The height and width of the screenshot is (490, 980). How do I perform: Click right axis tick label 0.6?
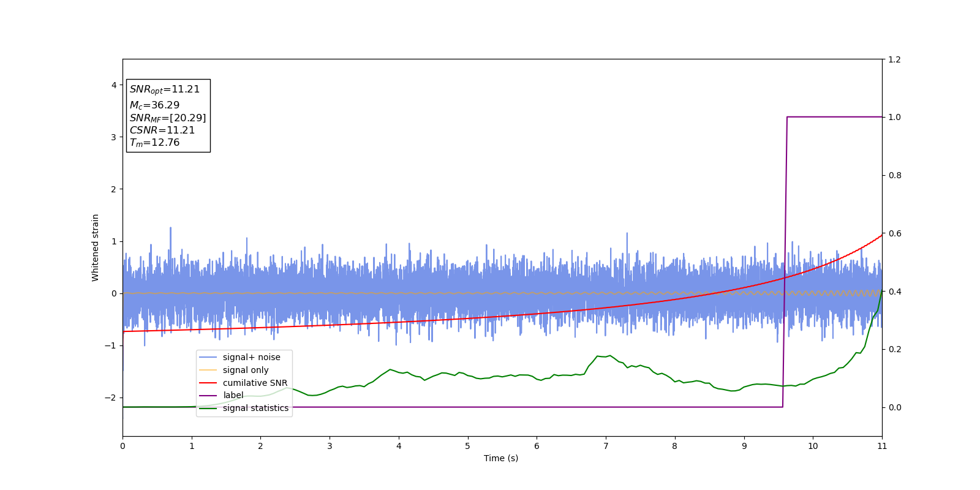point(894,233)
